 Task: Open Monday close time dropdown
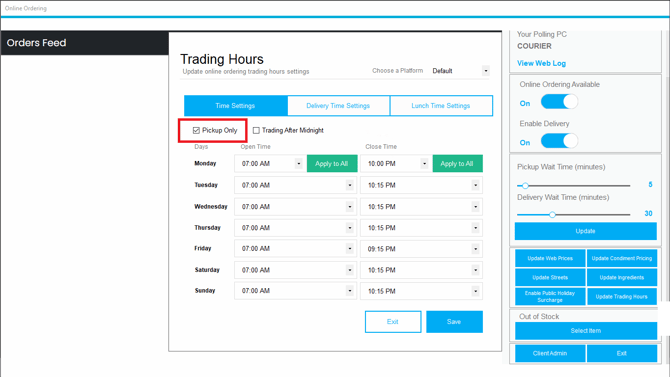[x=424, y=164]
